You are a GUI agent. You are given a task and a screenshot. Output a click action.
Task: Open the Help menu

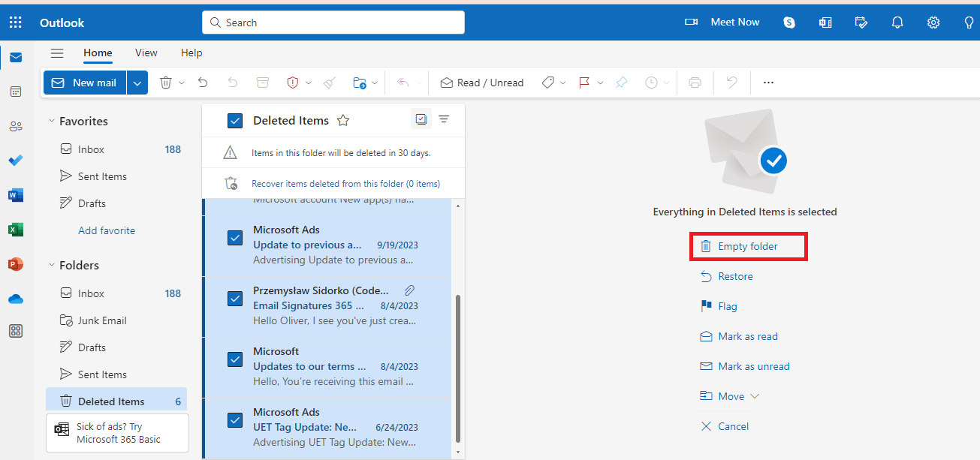tap(191, 53)
